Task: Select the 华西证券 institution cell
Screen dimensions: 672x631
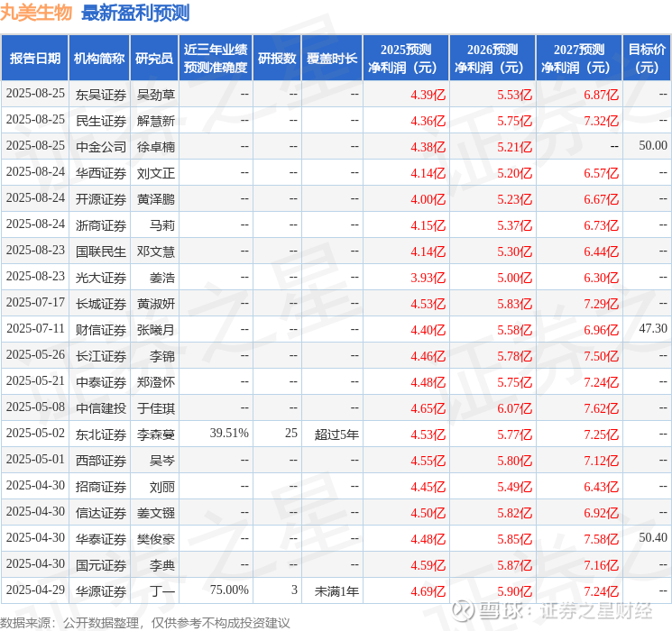Action: 101,173
